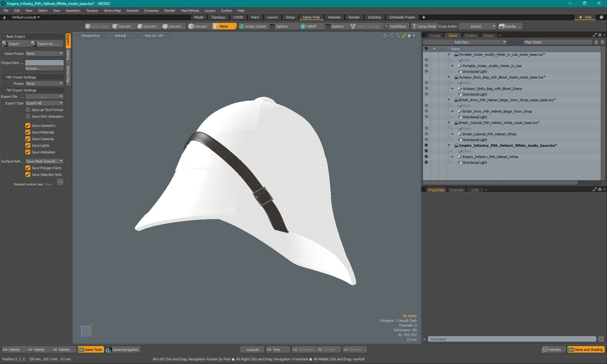Collapse the British_Colonial_Pith_Helmet_White_modo_base.lxo scene
Image resolution: width=607 pixels, height=364 pixels.
coord(449,123)
